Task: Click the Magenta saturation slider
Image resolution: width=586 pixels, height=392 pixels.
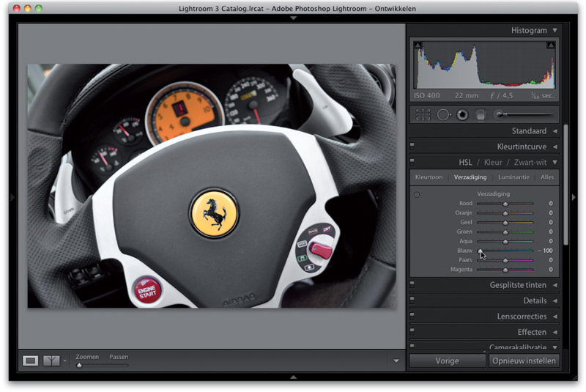Action: pos(505,270)
